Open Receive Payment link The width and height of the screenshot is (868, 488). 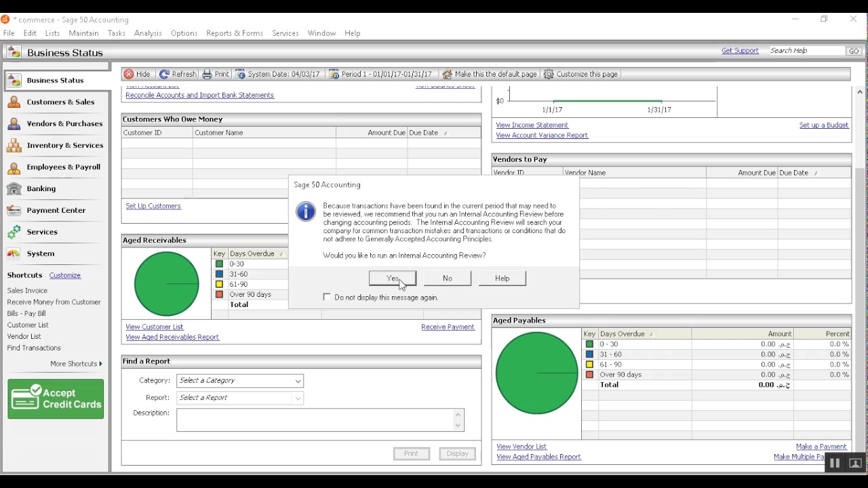tap(448, 327)
